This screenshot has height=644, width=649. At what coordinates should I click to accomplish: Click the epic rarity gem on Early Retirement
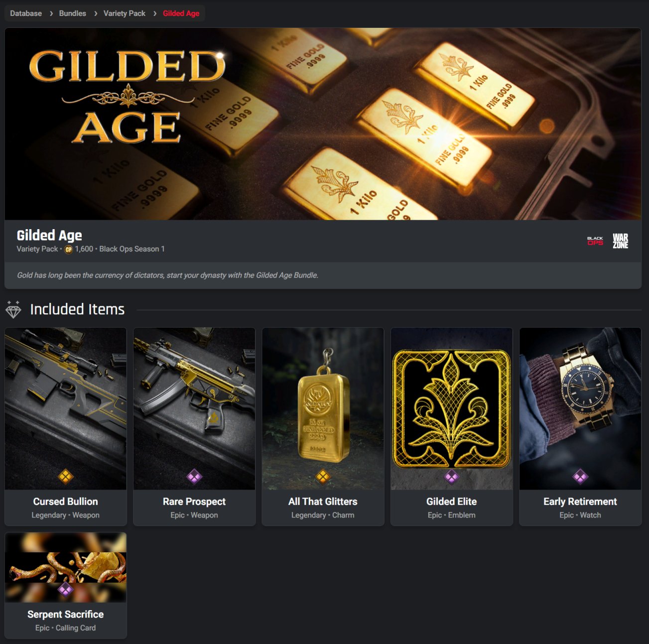click(580, 477)
